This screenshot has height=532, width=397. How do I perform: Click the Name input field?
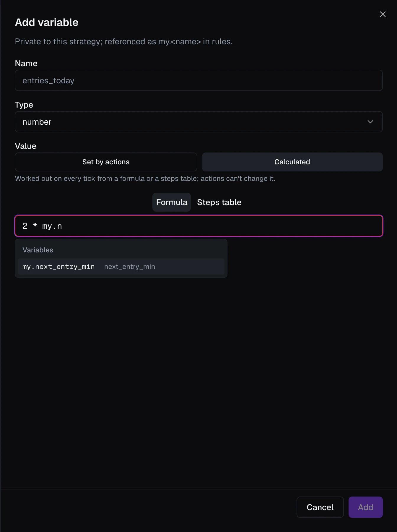[198, 80]
